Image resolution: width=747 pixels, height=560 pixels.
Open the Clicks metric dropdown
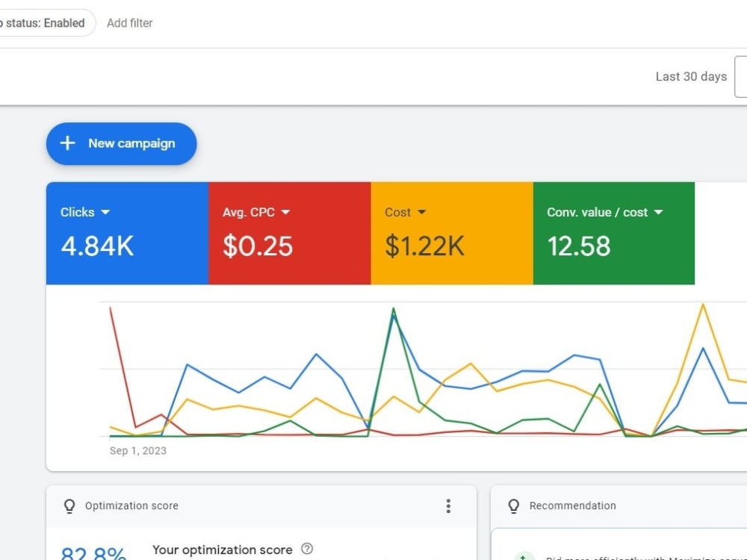pos(85,212)
